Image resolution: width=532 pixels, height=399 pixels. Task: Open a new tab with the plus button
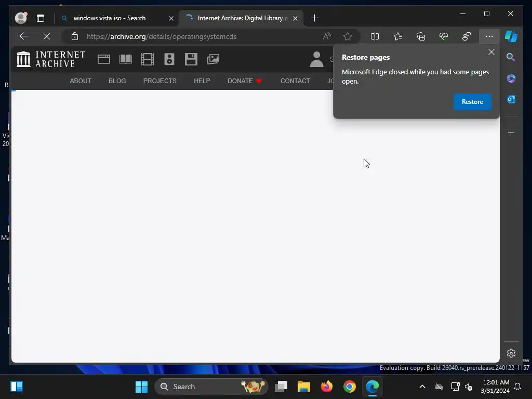click(314, 18)
